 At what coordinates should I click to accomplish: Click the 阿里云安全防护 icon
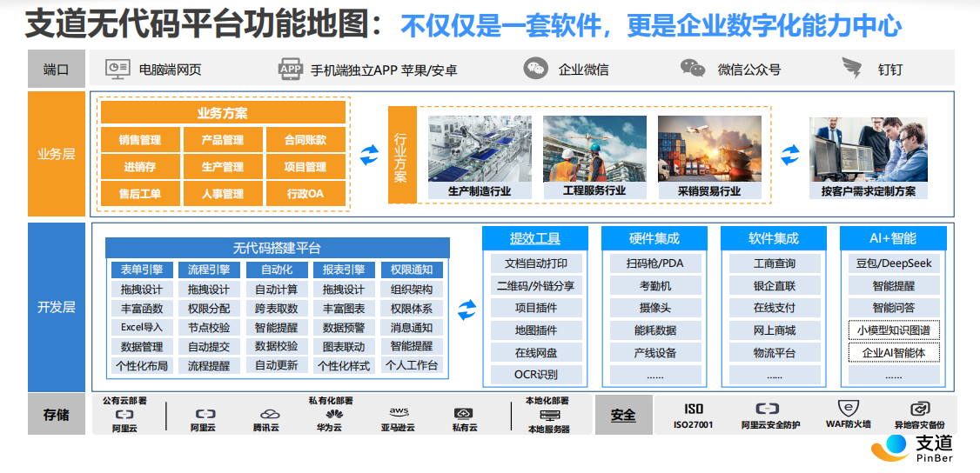(x=767, y=410)
